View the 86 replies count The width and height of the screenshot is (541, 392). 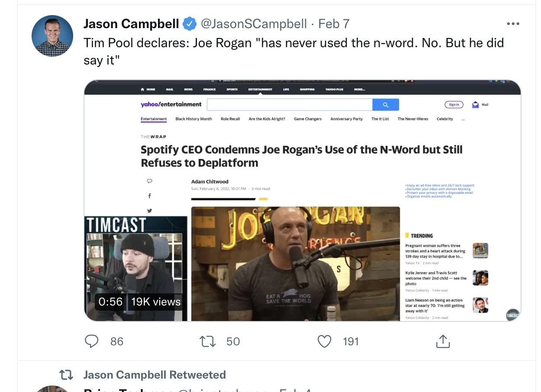117,341
